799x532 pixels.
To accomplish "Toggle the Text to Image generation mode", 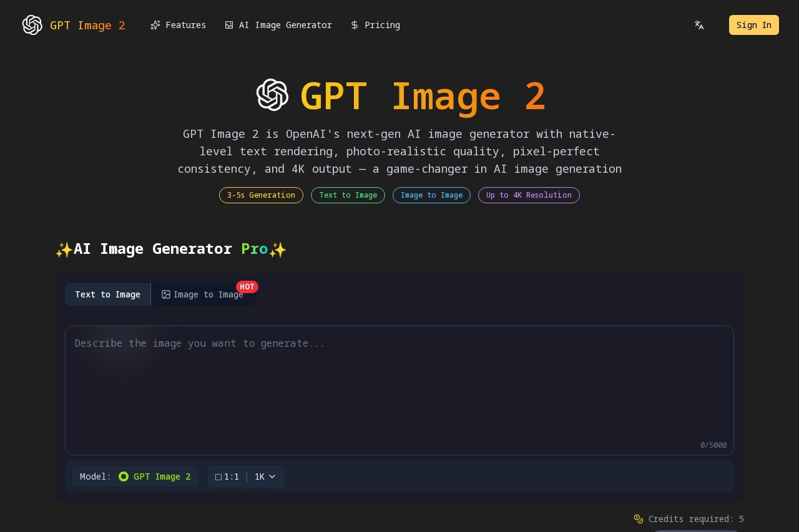I will [x=107, y=294].
